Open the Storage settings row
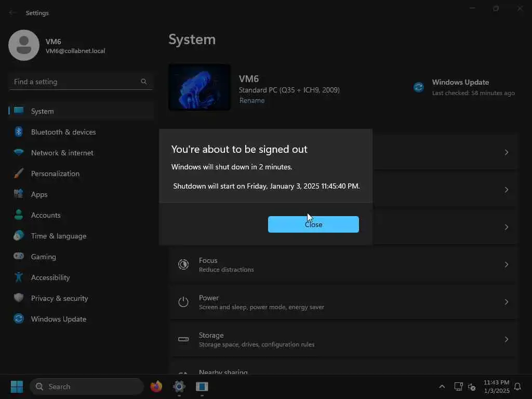The width and height of the screenshot is (532, 399). click(343, 339)
